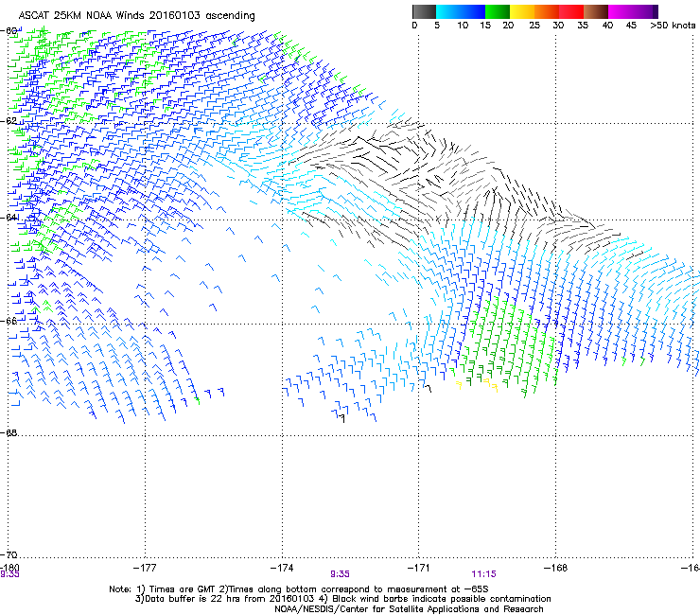The height and width of the screenshot is (615, 700).
Task: Click the '-171' longitude axis label
Action: 419,568
